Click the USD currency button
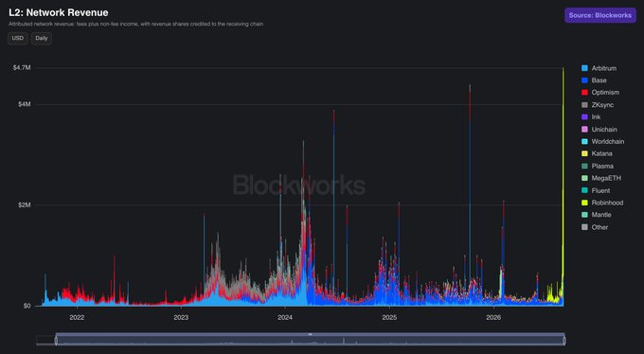This screenshot has height=354, width=644. [x=18, y=38]
